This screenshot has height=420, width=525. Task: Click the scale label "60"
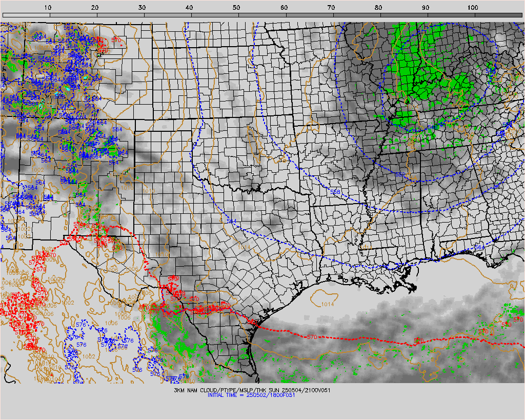(x=284, y=7)
